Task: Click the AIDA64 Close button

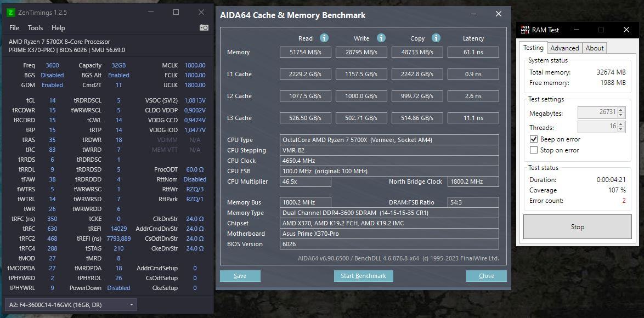Action: point(486,276)
